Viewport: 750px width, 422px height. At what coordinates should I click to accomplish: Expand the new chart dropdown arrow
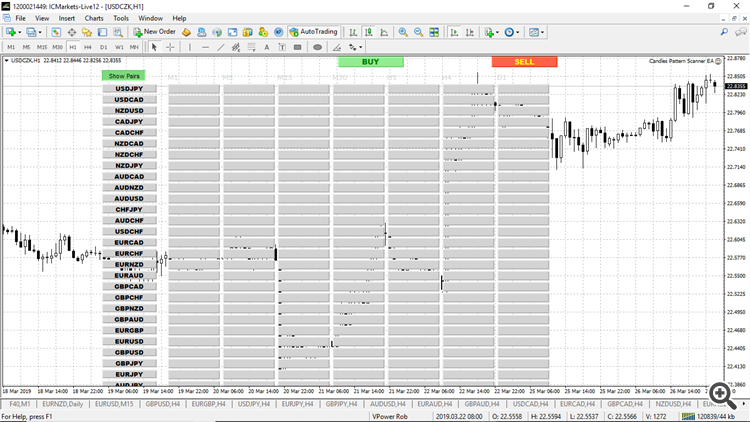pyautogui.click(x=20, y=32)
